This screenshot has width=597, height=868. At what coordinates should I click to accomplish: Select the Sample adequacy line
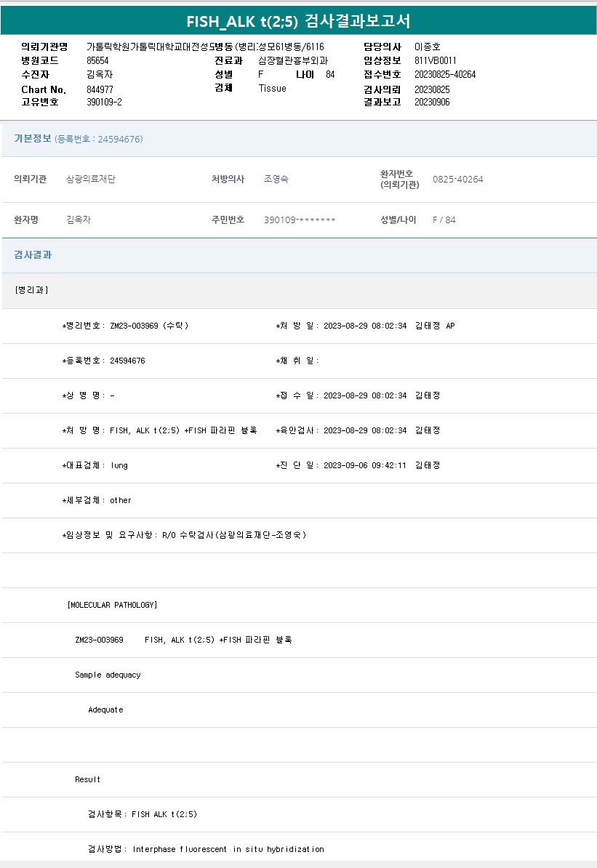108,675
